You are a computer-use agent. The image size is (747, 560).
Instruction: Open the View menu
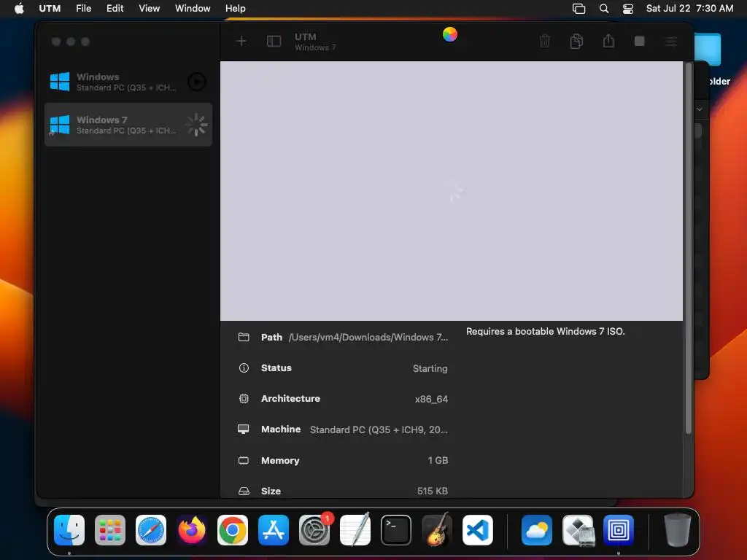(x=149, y=8)
